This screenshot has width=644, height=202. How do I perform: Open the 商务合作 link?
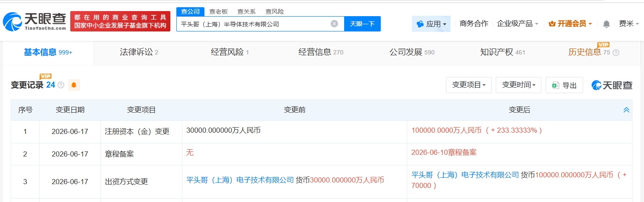(x=474, y=24)
